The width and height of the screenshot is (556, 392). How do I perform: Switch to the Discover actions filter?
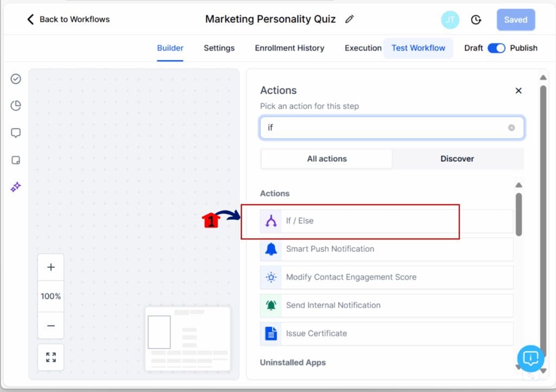click(x=457, y=159)
